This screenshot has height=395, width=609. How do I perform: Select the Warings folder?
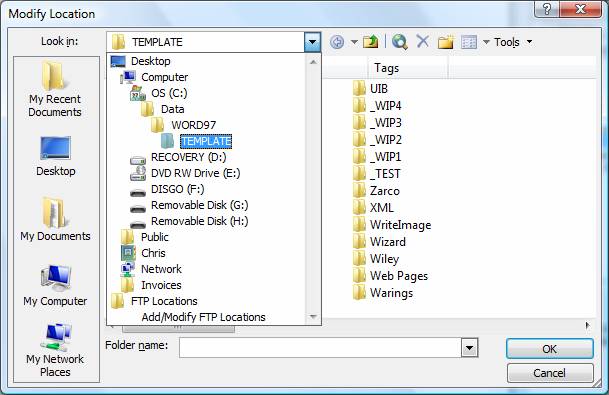point(383,293)
